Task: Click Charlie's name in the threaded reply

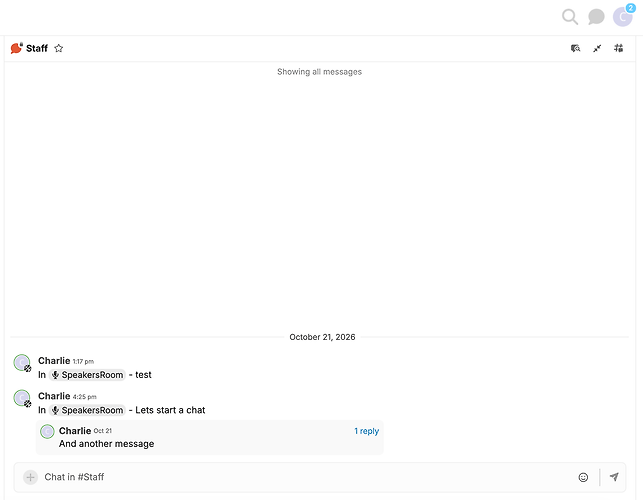Action: coord(75,431)
